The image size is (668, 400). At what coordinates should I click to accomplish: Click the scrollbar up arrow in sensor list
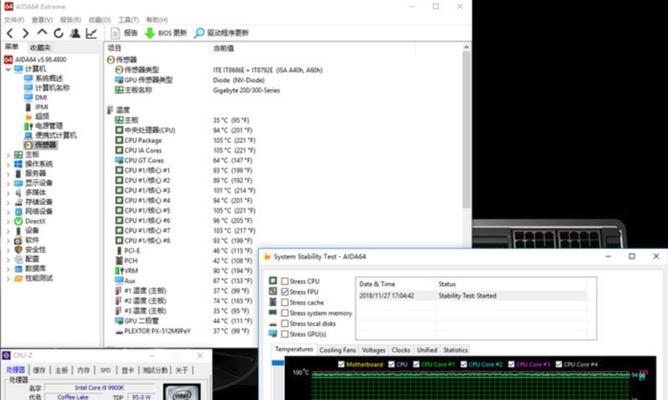[x=466, y=47]
